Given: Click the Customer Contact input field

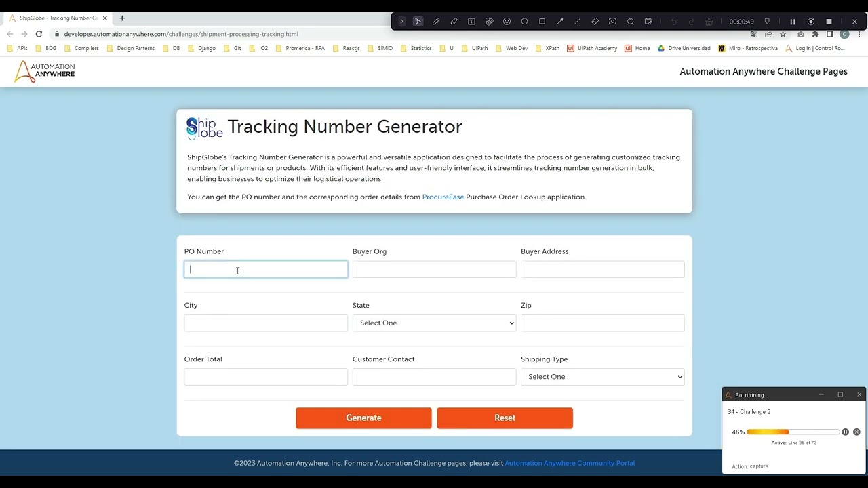Looking at the screenshot, I should coord(434,377).
